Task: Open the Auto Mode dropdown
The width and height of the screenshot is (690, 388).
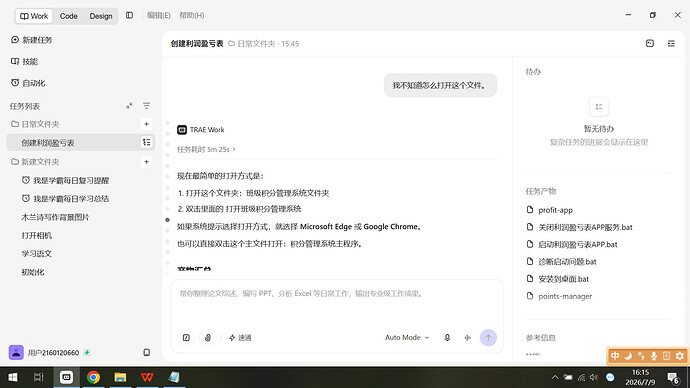Action: (407, 337)
